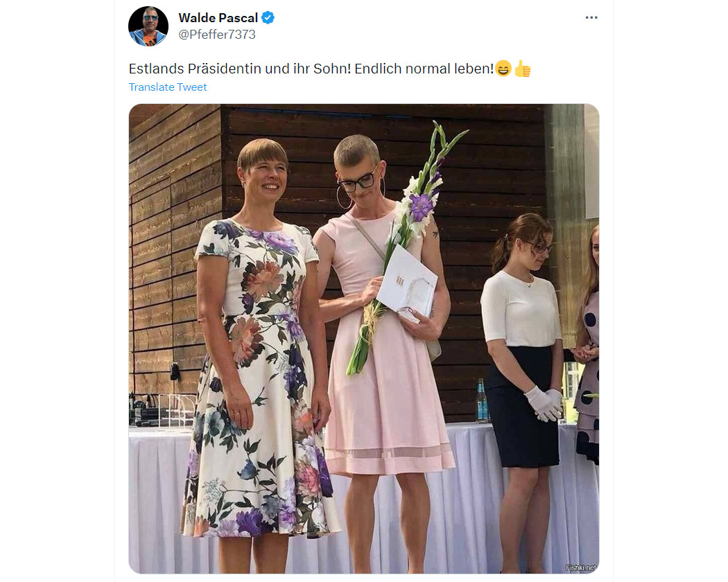Viewport: 728px width, 582px height.
Task: Click the water bottle on the table
Action: tap(481, 401)
